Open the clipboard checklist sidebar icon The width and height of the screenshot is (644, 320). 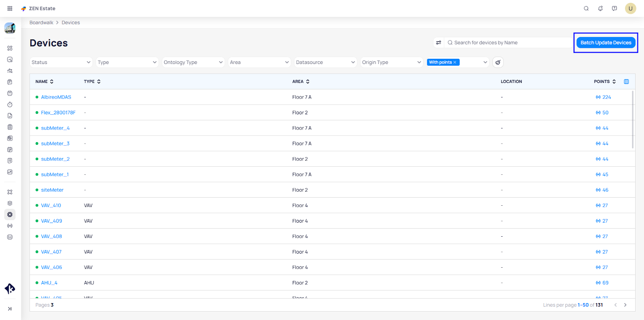point(10,82)
